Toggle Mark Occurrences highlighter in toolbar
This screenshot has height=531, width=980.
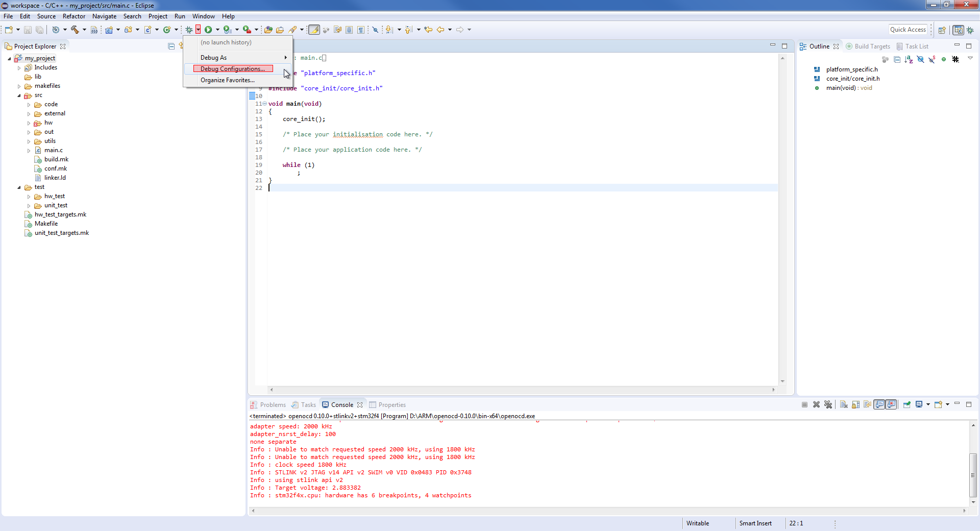point(314,30)
